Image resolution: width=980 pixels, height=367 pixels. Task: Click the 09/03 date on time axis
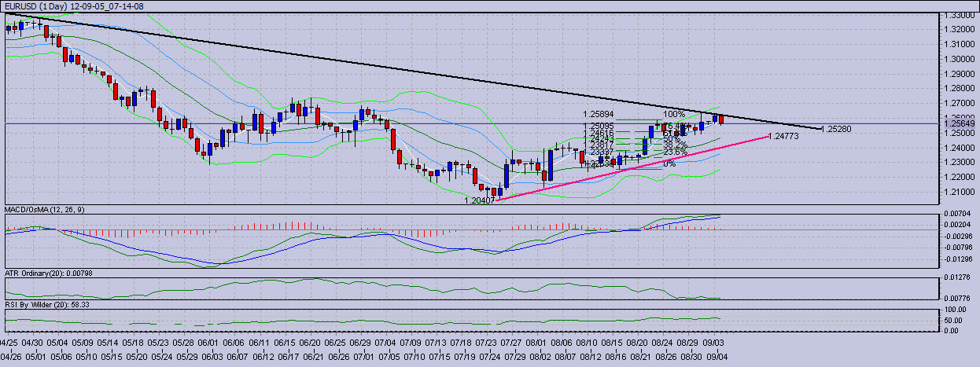click(713, 343)
